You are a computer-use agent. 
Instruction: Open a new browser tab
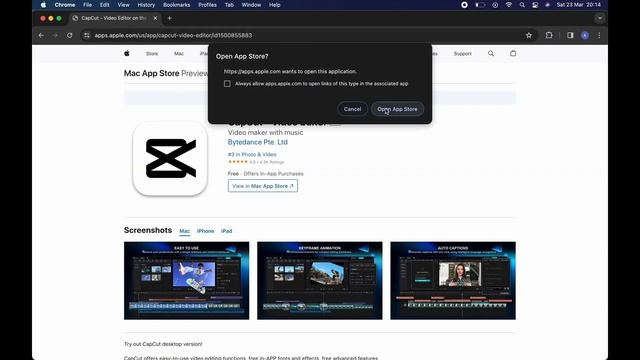tap(169, 18)
